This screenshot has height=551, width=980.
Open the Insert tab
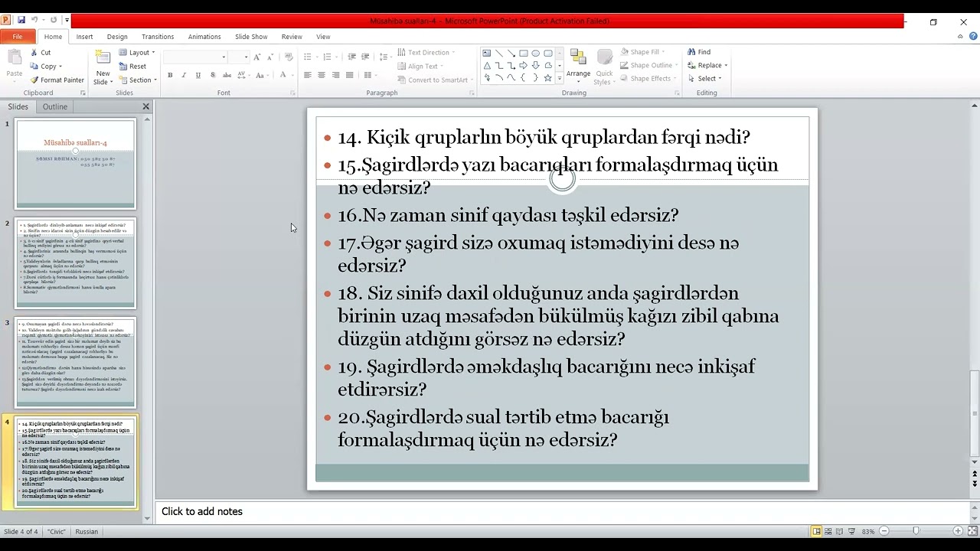[84, 36]
